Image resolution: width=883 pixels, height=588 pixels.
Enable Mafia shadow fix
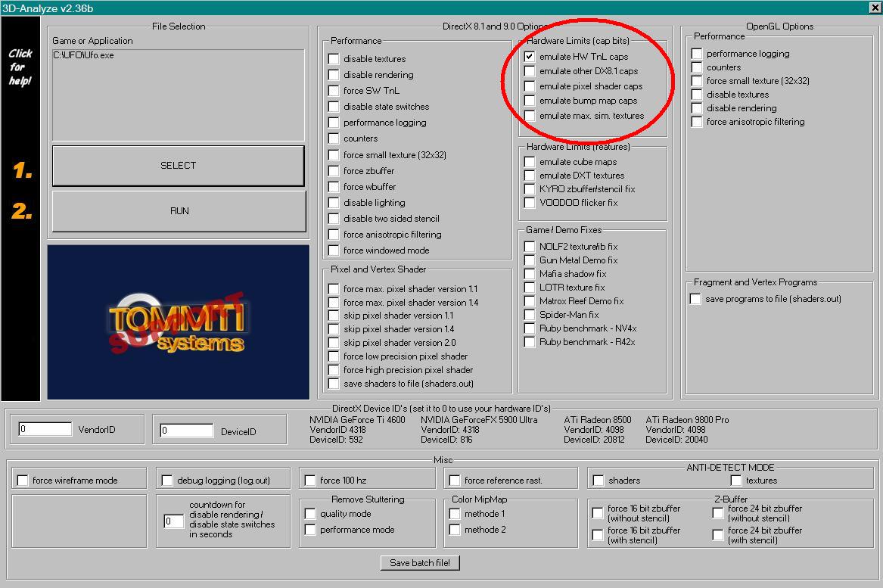[530, 274]
